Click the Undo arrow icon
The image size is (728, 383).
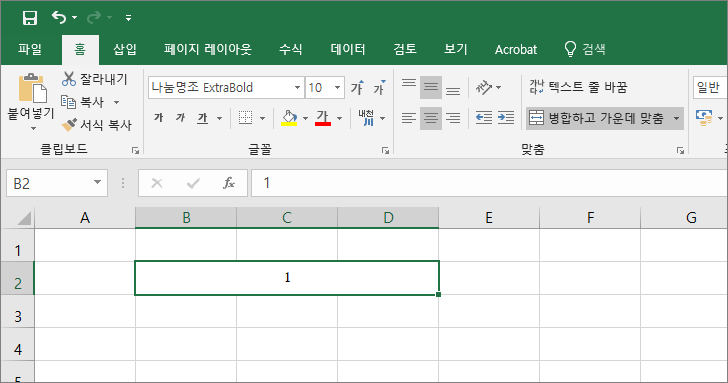coord(59,18)
